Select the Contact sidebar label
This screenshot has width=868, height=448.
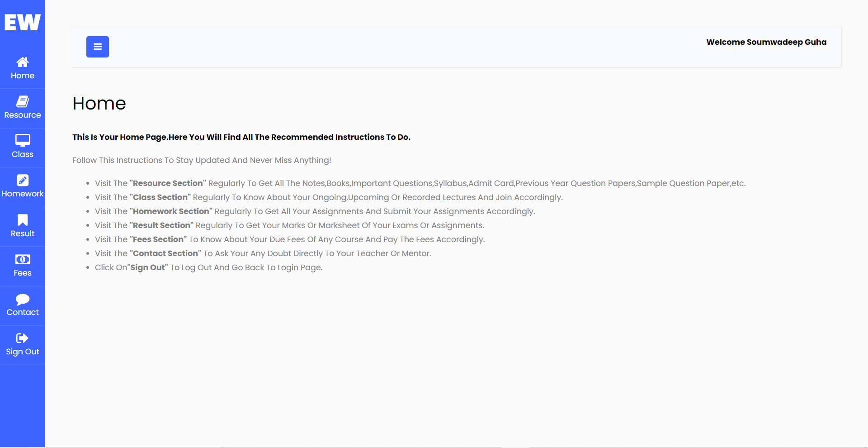23,312
